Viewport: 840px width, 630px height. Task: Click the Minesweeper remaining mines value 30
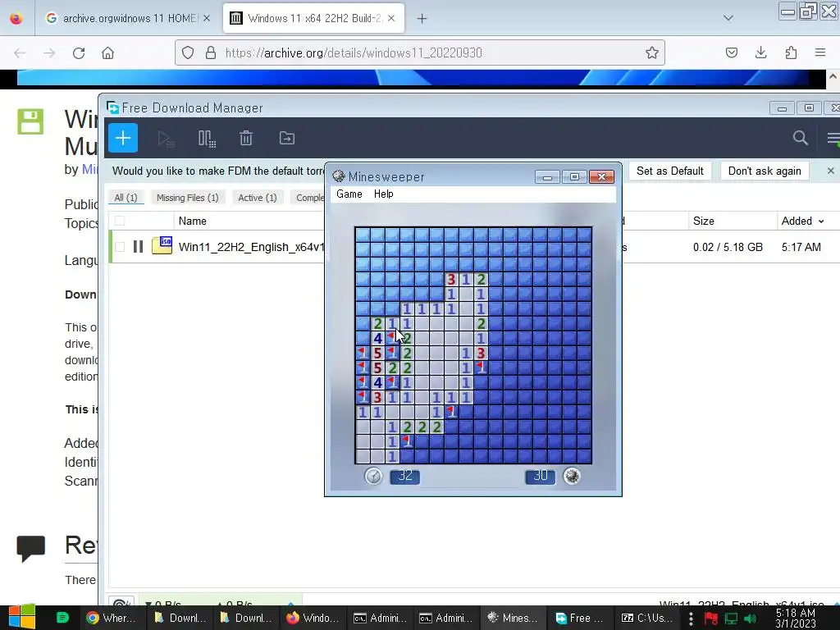coord(540,476)
